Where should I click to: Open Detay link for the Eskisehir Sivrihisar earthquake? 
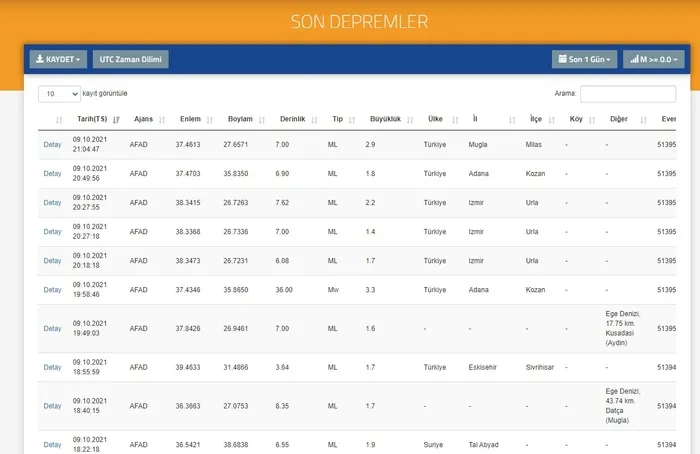52,367
